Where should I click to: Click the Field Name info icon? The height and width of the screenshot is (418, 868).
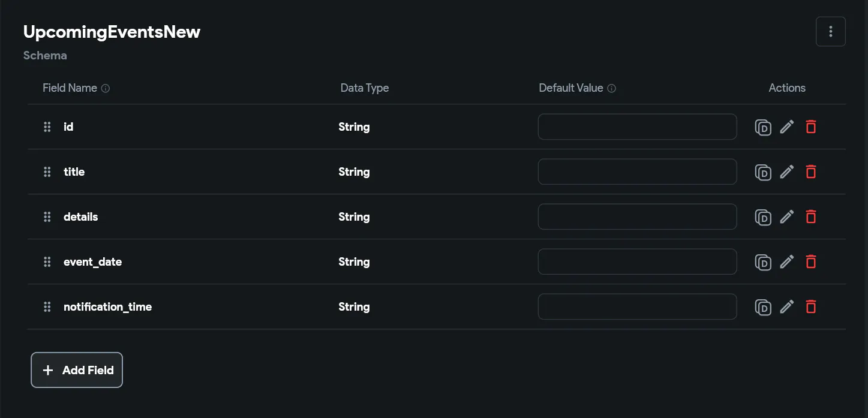click(106, 88)
